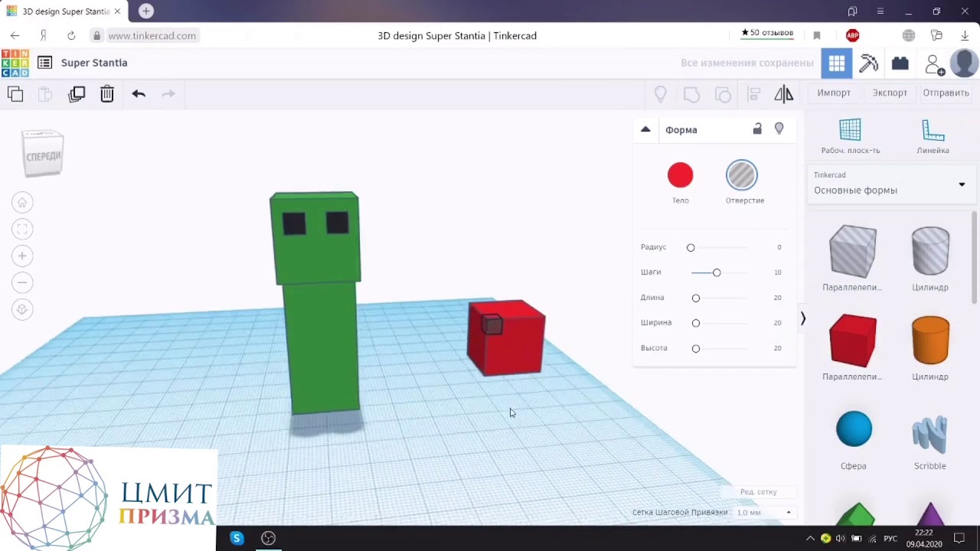The width and height of the screenshot is (980, 551).
Task: Click the Экспорт button
Action: 890,93
